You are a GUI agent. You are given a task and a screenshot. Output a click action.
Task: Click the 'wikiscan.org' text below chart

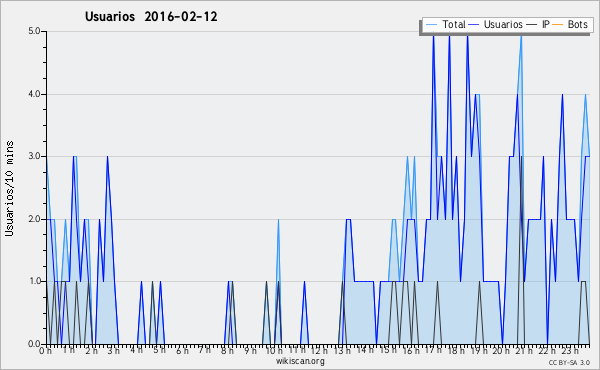click(300, 361)
